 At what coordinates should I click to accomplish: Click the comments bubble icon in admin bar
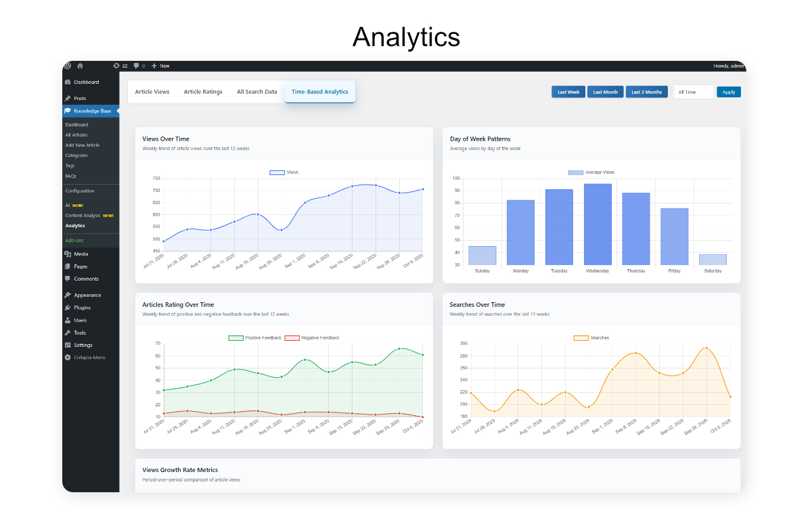point(136,66)
